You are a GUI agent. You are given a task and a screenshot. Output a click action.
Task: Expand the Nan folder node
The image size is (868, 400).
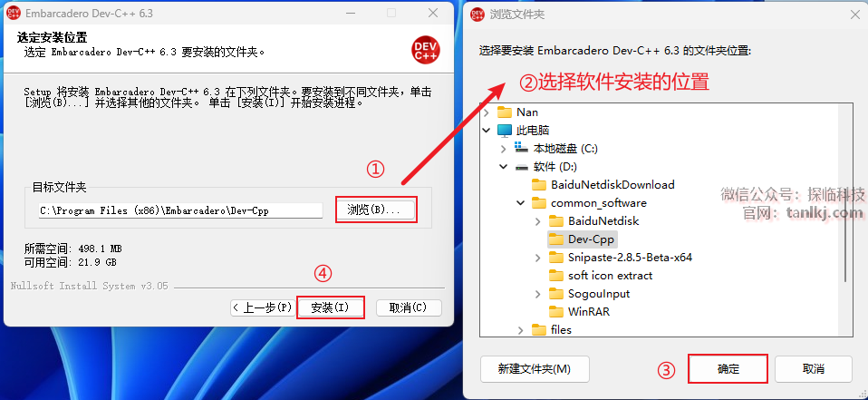[487, 112]
